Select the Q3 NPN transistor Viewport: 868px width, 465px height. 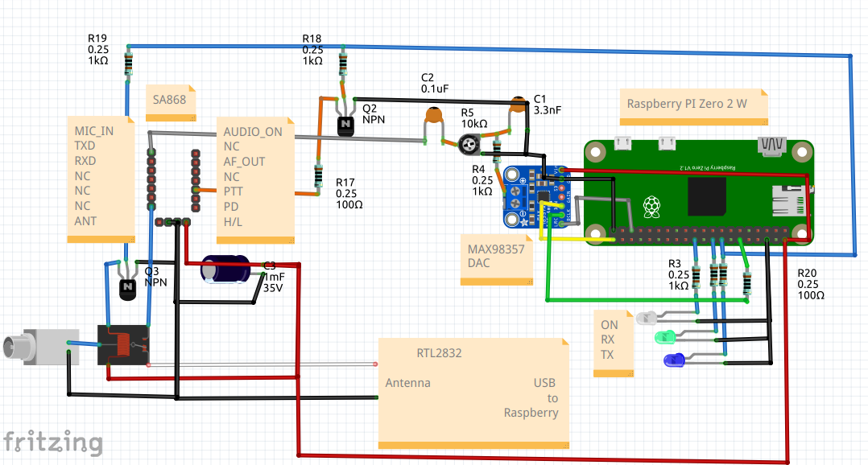point(128,286)
